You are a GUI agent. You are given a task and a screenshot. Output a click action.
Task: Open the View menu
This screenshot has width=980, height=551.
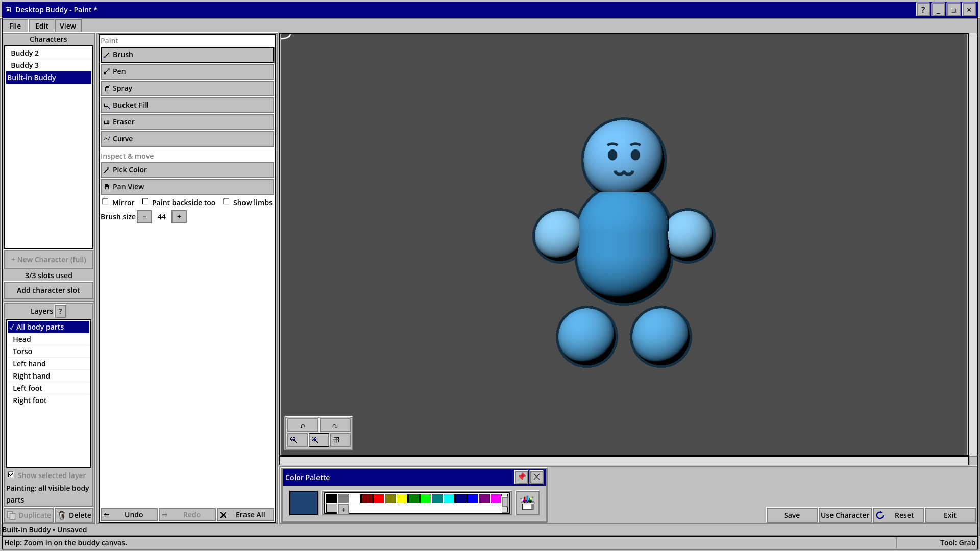tap(68, 26)
